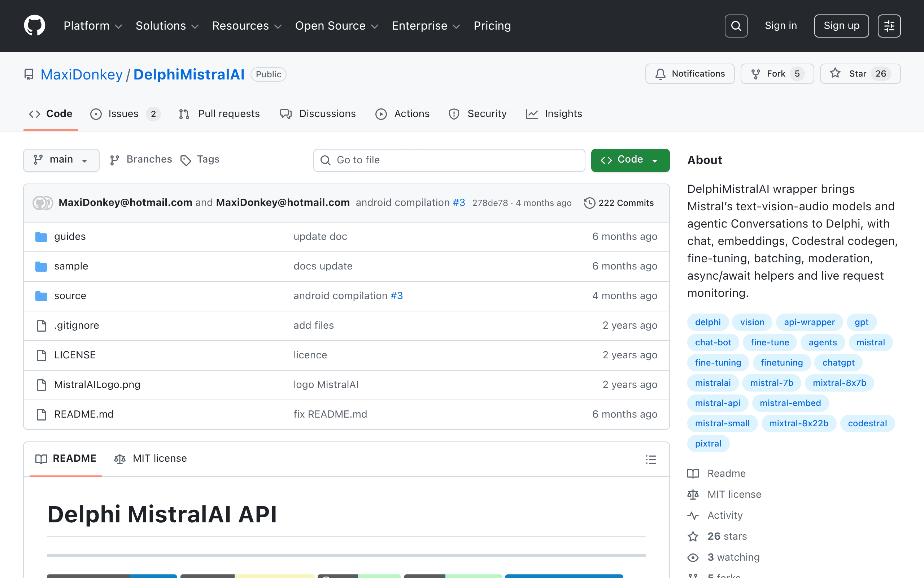This screenshot has width=924, height=578.
Task: Open the Actions tab
Action: pyautogui.click(x=402, y=114)
